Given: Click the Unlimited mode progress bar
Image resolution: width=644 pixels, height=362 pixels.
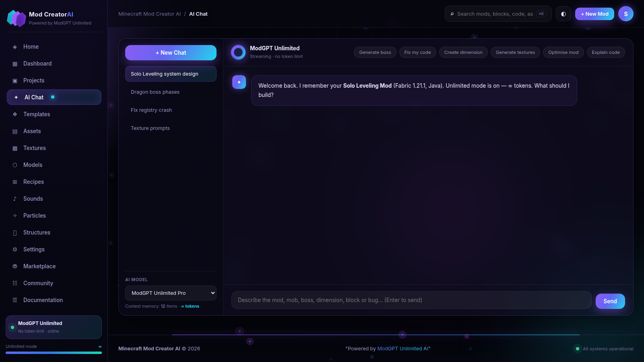Looking at the screenshot, I should tap(54, 353).
